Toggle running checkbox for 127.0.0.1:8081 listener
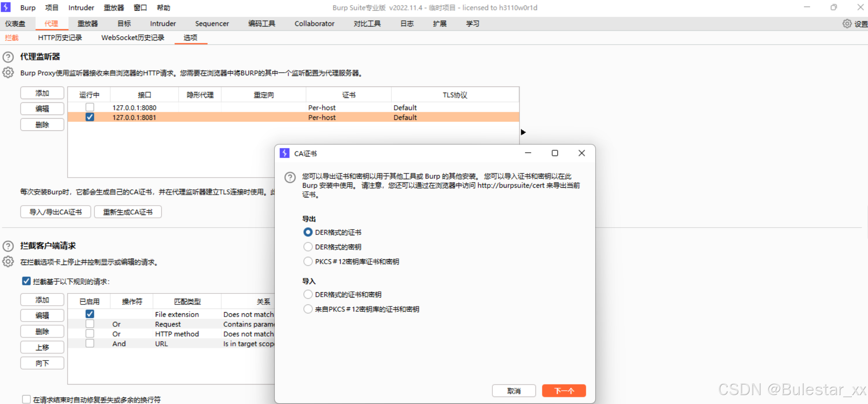 coord(90,117)
